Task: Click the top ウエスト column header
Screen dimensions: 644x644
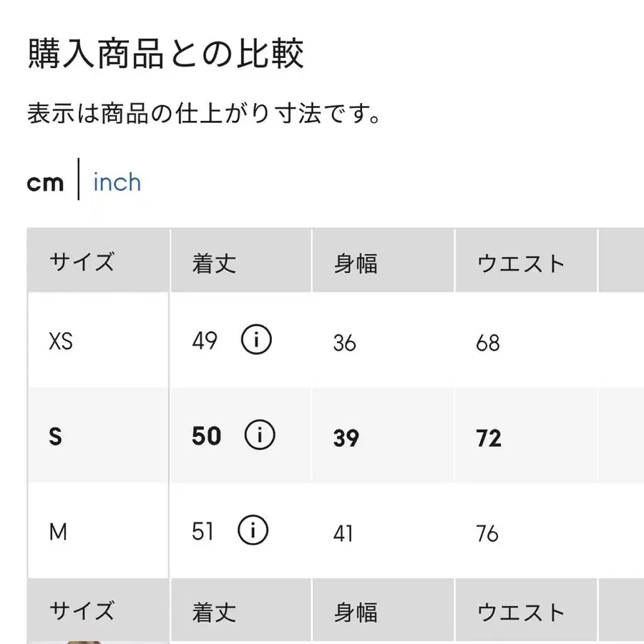Action: pos(521,263)
